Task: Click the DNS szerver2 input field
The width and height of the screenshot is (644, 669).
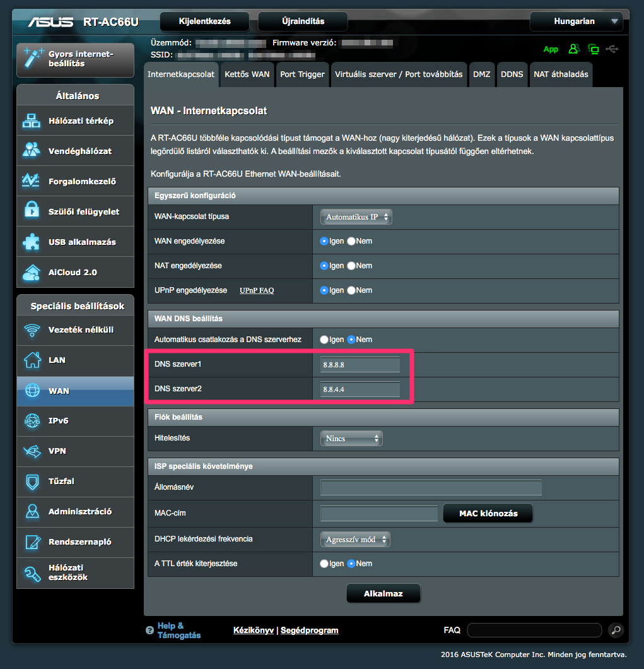Action: point(360,389)
